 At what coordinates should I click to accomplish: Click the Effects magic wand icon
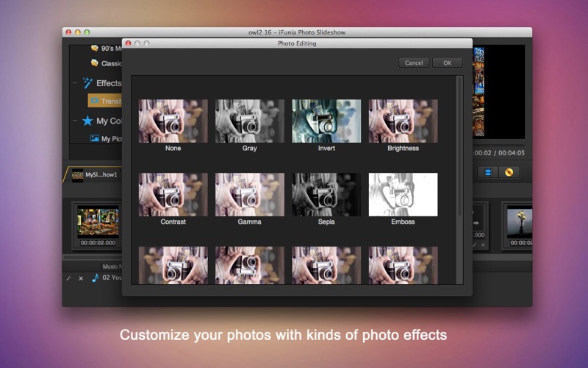[x=87, y=83]
